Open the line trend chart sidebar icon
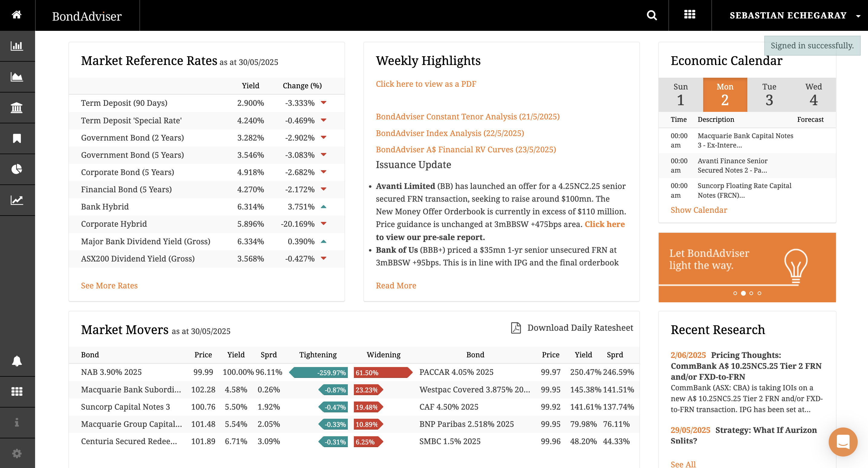 (x=17, y=200)
